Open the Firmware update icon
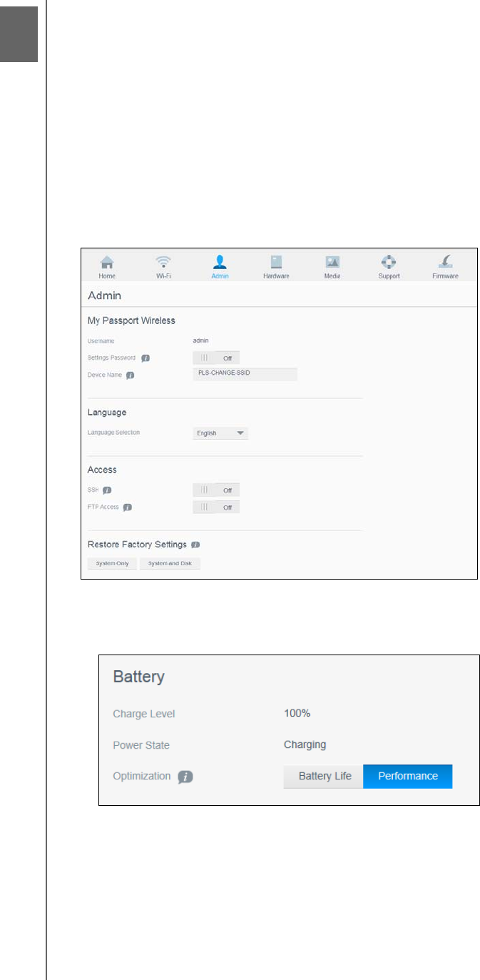This screenshot has width=480, height=980. coord(445,262)
